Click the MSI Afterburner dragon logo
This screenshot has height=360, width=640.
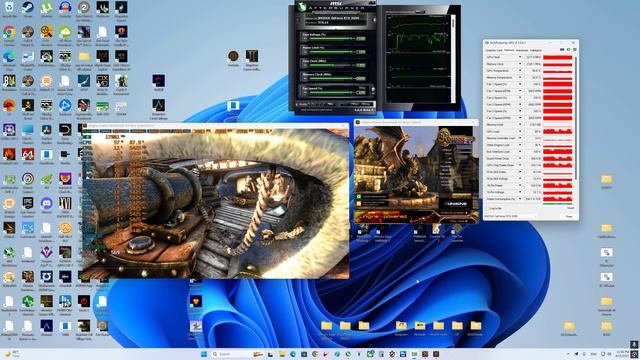pyautogui.click(x=302, y=6)
